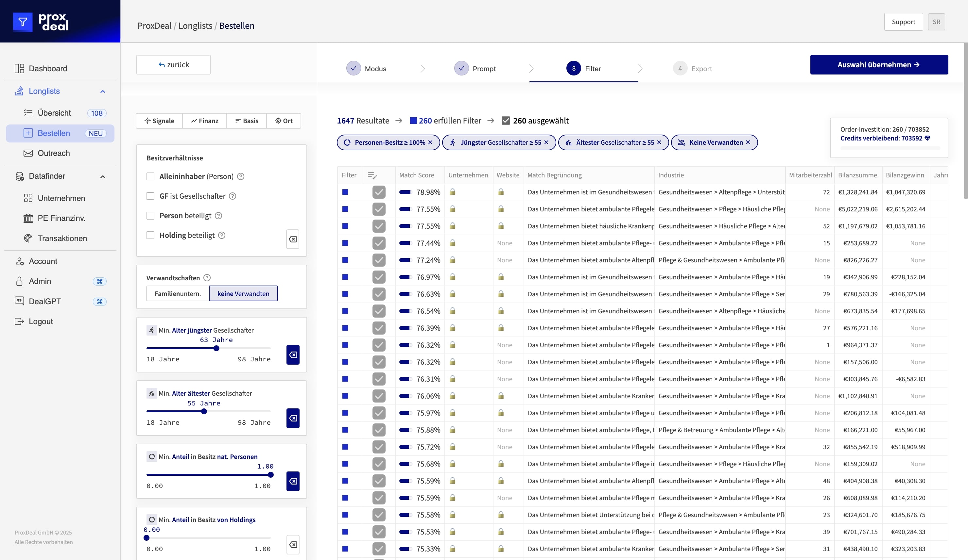Click the lock icon in first Unternehmen row
The image size is (968, 560).
click(453, 192)
